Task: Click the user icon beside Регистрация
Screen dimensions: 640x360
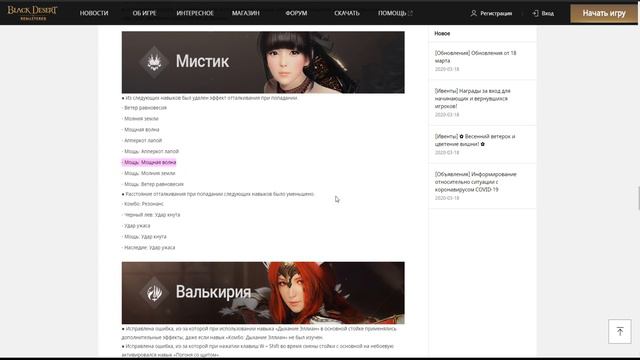Action: click(x=473, y=13)
